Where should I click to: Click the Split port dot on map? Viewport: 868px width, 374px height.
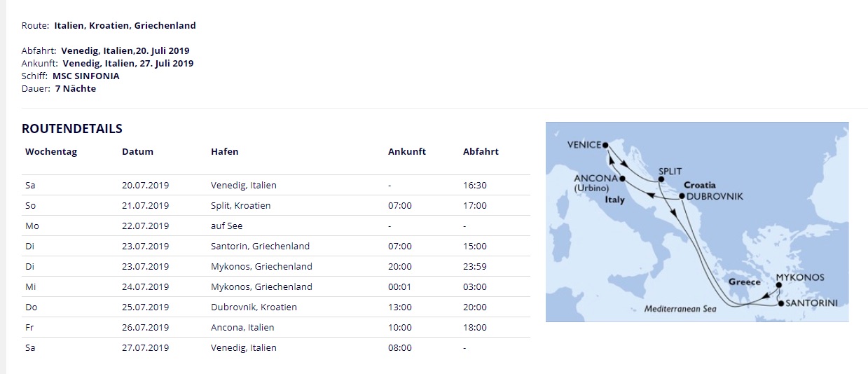click(661, 181)
